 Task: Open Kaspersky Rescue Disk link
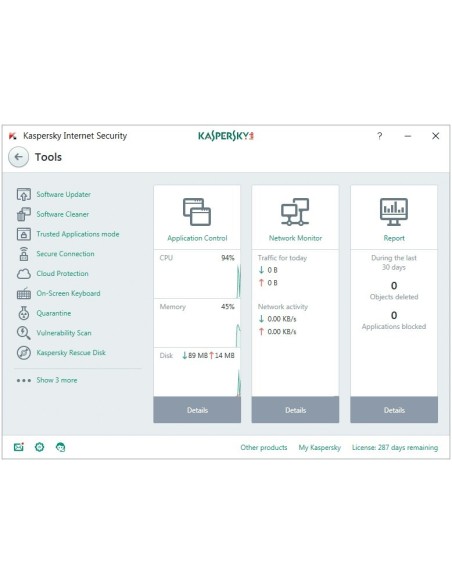71,352
